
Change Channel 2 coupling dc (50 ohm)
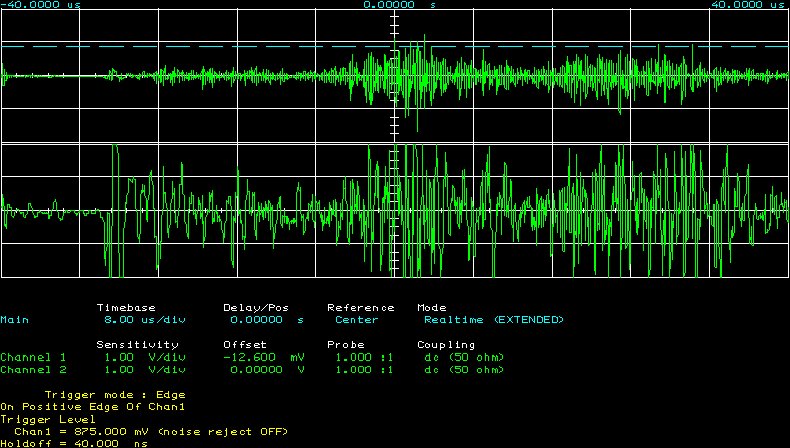pos(463,369)
